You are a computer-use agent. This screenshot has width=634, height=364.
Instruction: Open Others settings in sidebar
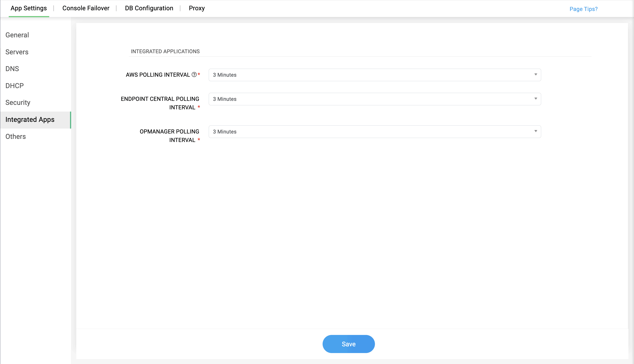coord(16,136)
